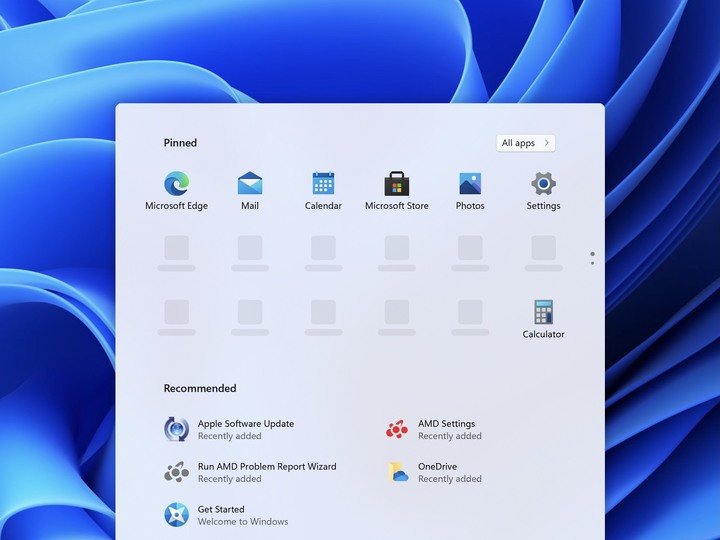Viewport: 720px width, 540px height.
Task: Click the "Welcome to Windows" subtitle
Action: click(x=243, y=522)
